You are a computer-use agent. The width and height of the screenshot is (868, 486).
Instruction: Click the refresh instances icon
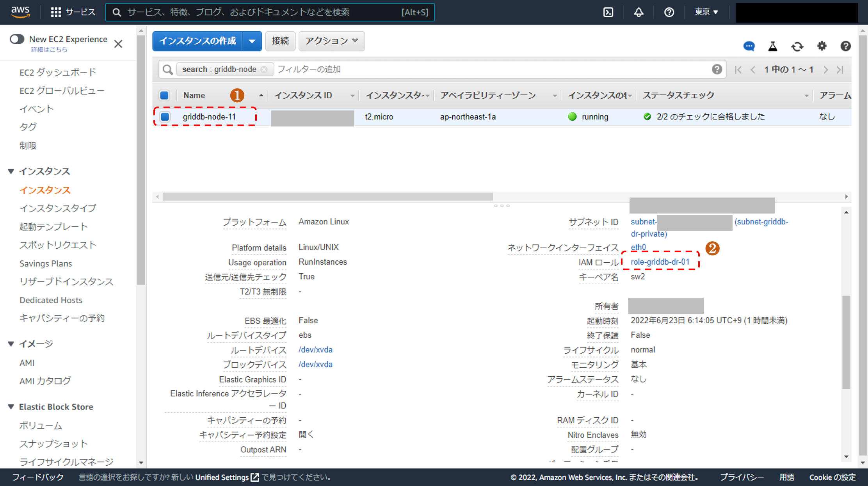(x=797, y=46)
